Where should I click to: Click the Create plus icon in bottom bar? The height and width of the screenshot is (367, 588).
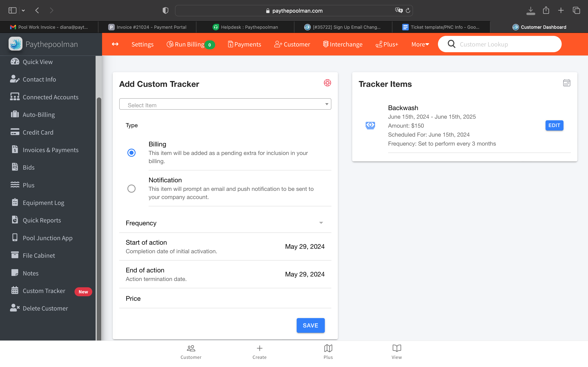click(259, 349)
